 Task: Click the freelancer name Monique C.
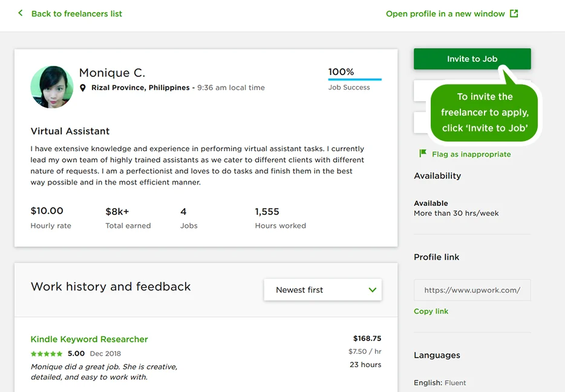coord(112,73)
